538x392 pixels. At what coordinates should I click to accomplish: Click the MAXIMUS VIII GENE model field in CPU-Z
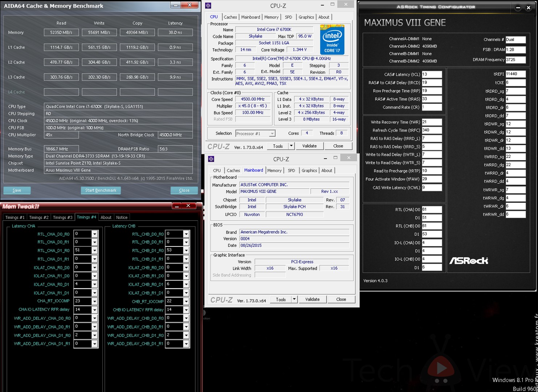(x=274, y=191)
